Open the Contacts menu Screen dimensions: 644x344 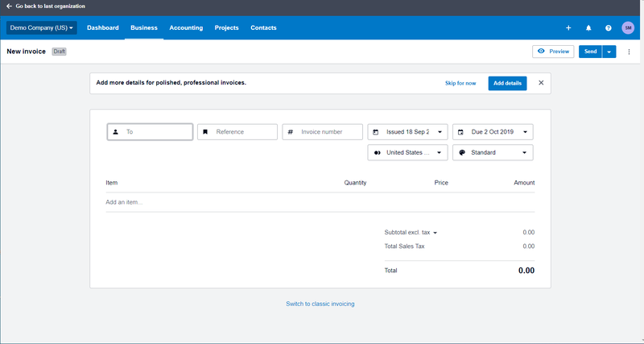point(263,28)
